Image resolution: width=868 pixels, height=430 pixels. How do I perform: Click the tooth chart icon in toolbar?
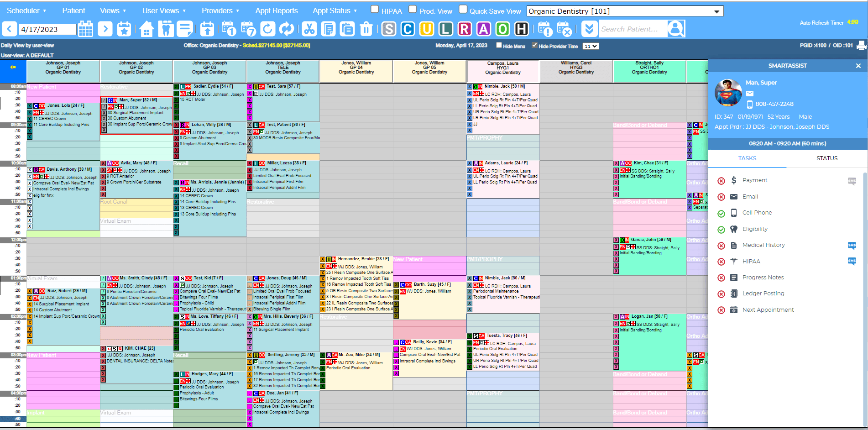(166, 29)
